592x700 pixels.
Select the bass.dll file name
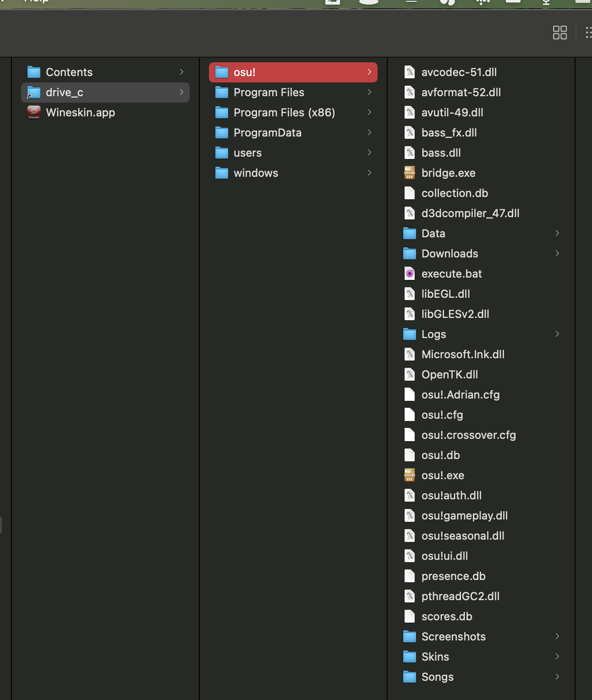pyautogui.click(x=441, y=153)
